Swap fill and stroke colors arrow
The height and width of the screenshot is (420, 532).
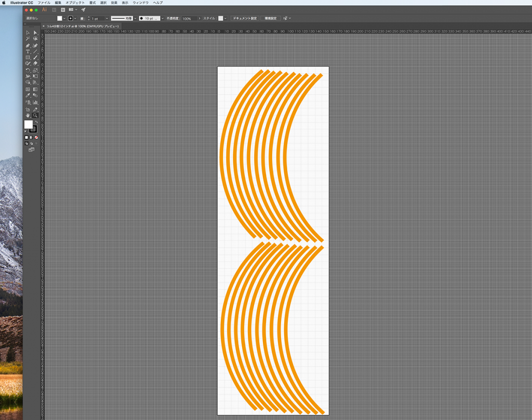[x=36, y=121]
